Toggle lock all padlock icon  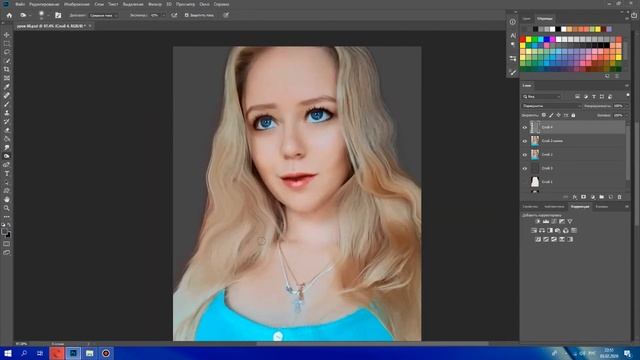pos(573,116)
